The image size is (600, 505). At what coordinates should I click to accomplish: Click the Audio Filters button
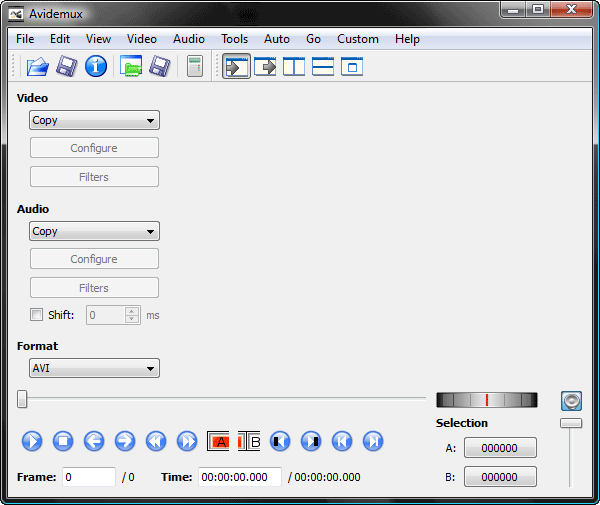[94, 288]
